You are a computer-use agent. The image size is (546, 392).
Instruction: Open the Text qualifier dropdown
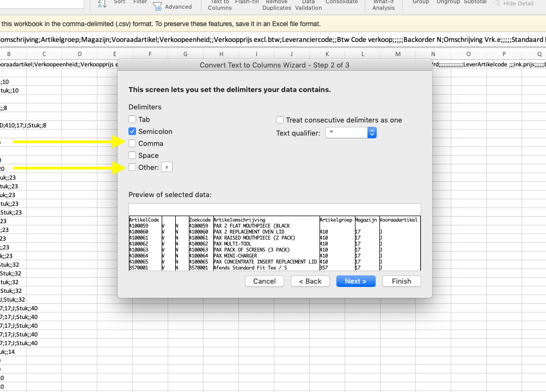click(x=351, y=133)
